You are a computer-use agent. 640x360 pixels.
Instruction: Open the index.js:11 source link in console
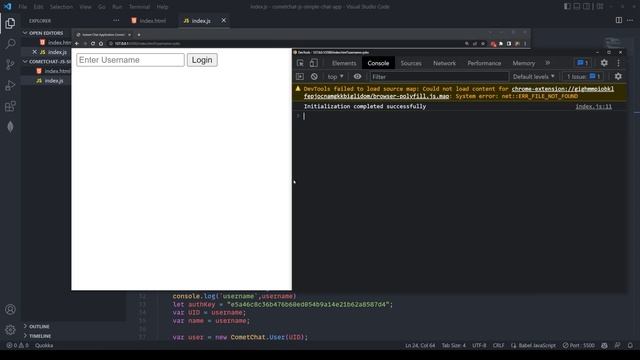[593, 106]
